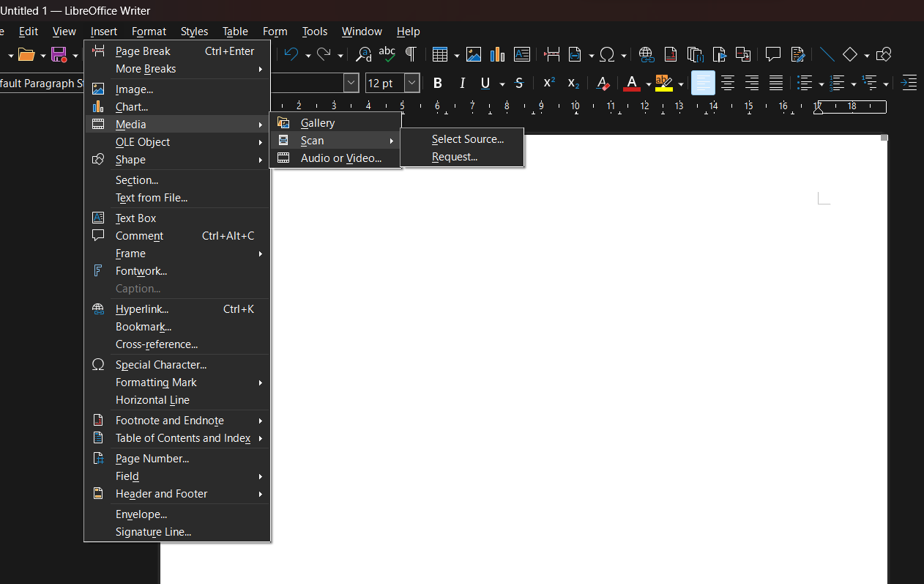924x584 pixels.
Task: Click the Spelling check icon
Action: (387, 54)
